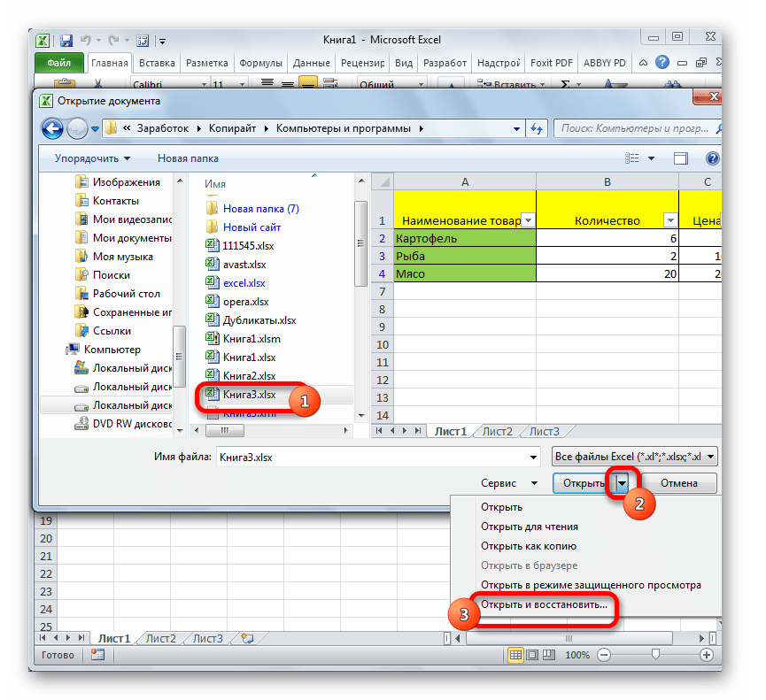766x700 pixels.
Task: Switch to the Данные ribbon tab
Action: pos(311,63)
